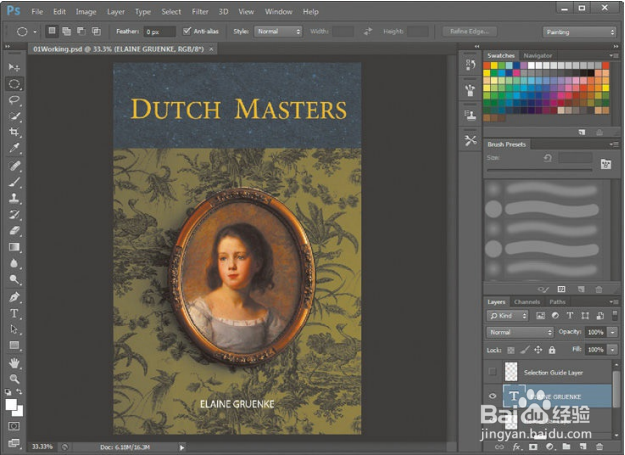Image resolution: width=625 pixels, height=455 pixels.
Task: Toggle the Anti-alias checkbox
Action: (187, 31)
